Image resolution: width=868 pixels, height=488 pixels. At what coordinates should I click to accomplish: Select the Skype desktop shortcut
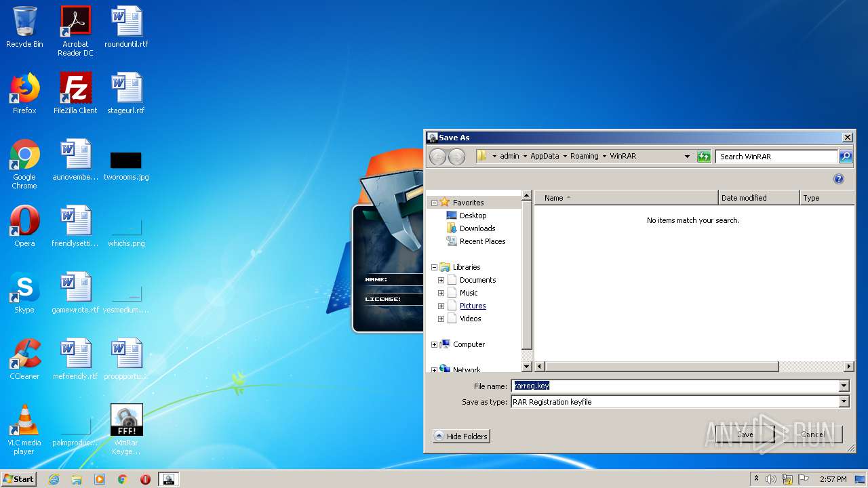24,293
